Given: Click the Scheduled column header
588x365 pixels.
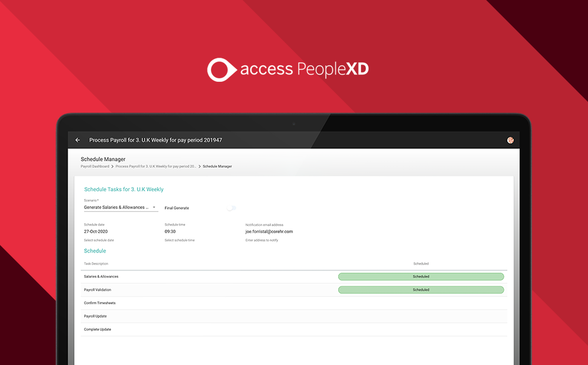Looking at the screenshot, I should click(x=421, y=264).
